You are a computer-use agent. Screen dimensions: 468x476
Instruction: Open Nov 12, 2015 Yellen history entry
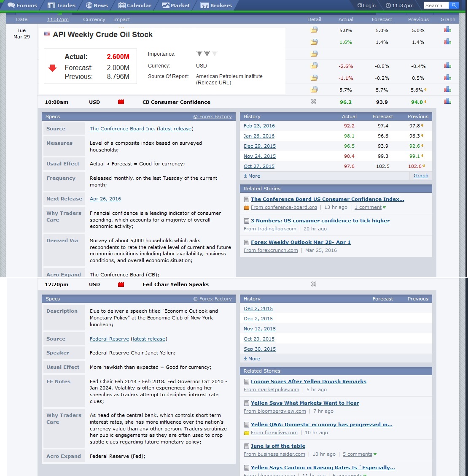[x=260, y=329]
